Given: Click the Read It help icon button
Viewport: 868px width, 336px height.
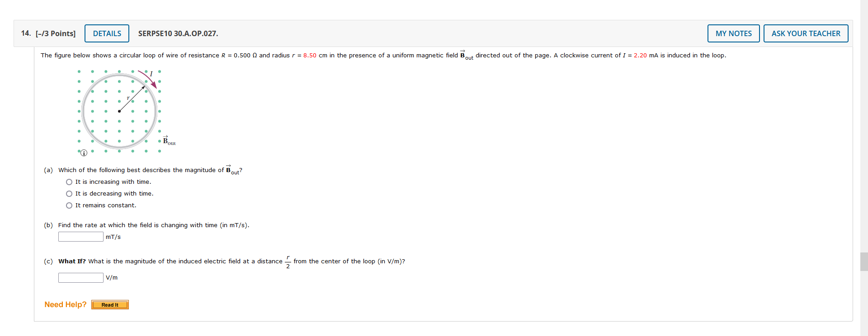Looking at the screenshot, I should 109,305.
